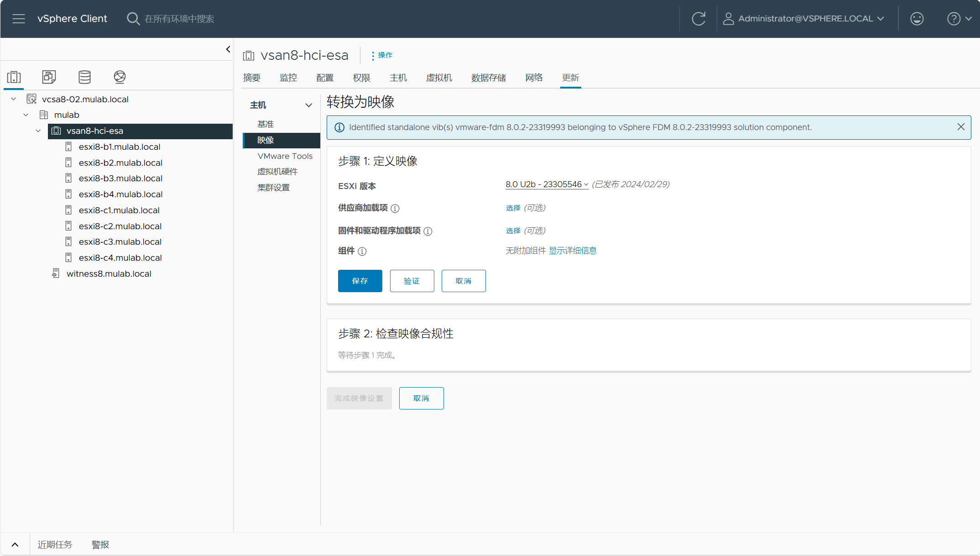Switch to Hosts and Clusters inventory view
Image resolution: width=980 pixels, height=556 pixels.
[x=14, y=77]
